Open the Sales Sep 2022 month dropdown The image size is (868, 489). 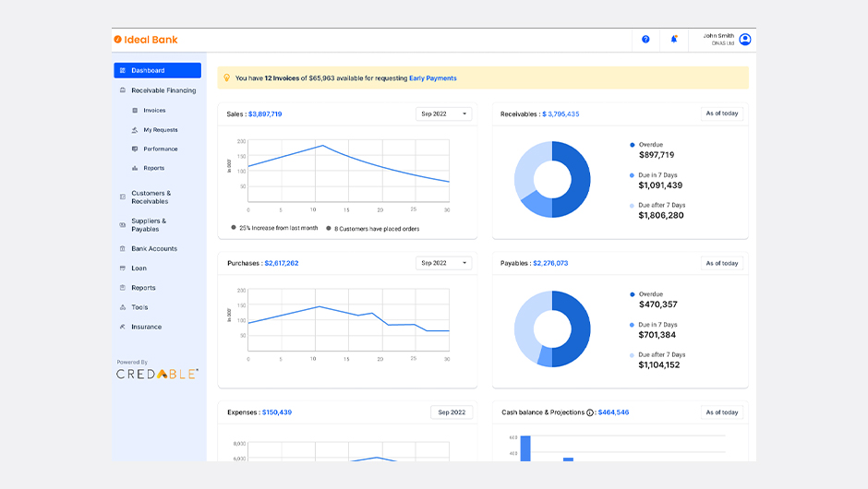[443, 114]
